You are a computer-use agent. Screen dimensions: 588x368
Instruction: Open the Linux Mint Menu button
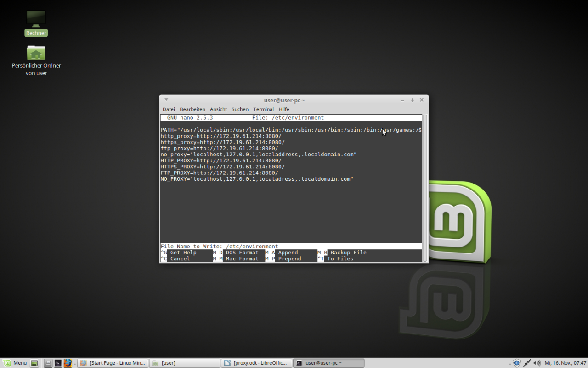[x=15, y=363]
